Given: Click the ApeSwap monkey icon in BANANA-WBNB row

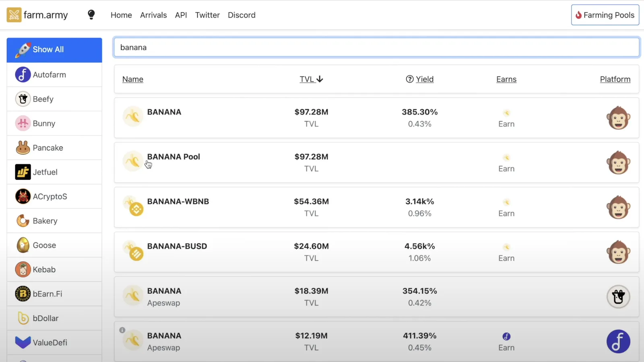Looking at the screenshot, I should pos(618,207).
